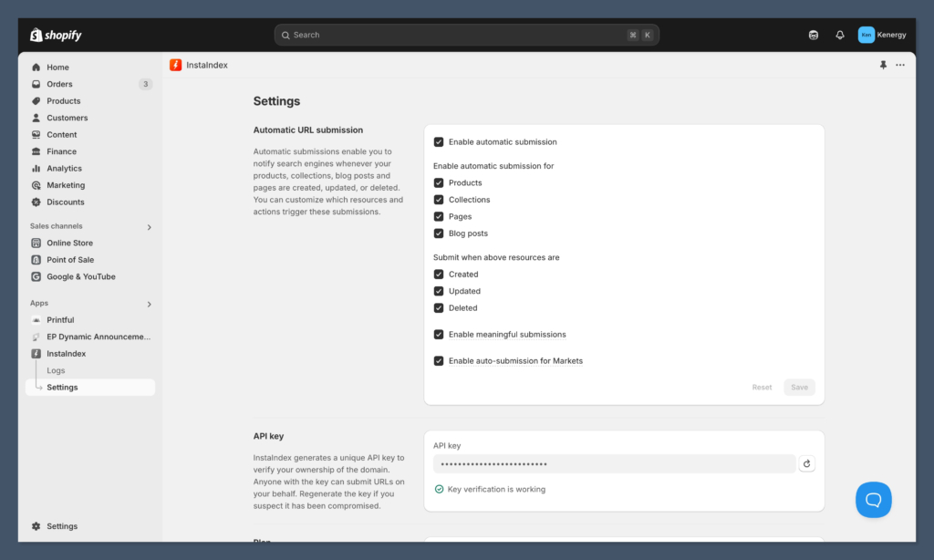Viewport: 934px width, 560px height.
Task: Open the more actions ellipsis menu
Action: (900, 65)
